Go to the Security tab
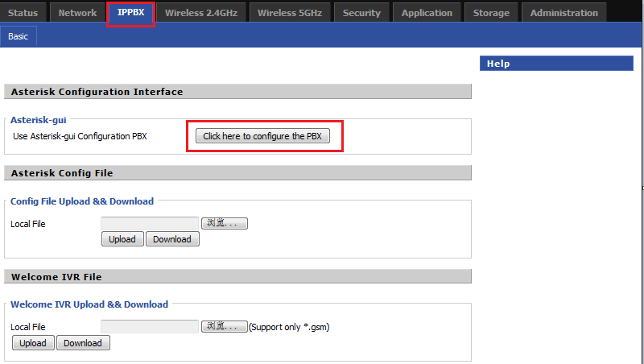The width and height of the screenshot is (644, 364). click(x=361, y=13)
